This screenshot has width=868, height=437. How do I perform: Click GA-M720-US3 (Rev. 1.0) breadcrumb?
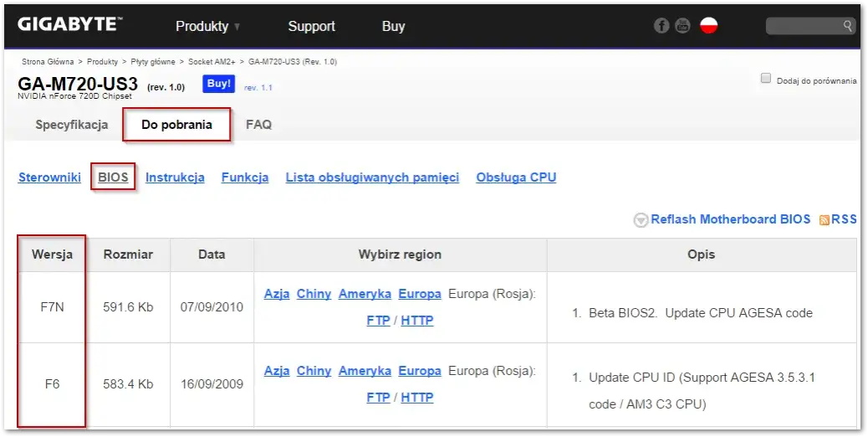click(293, 61)
